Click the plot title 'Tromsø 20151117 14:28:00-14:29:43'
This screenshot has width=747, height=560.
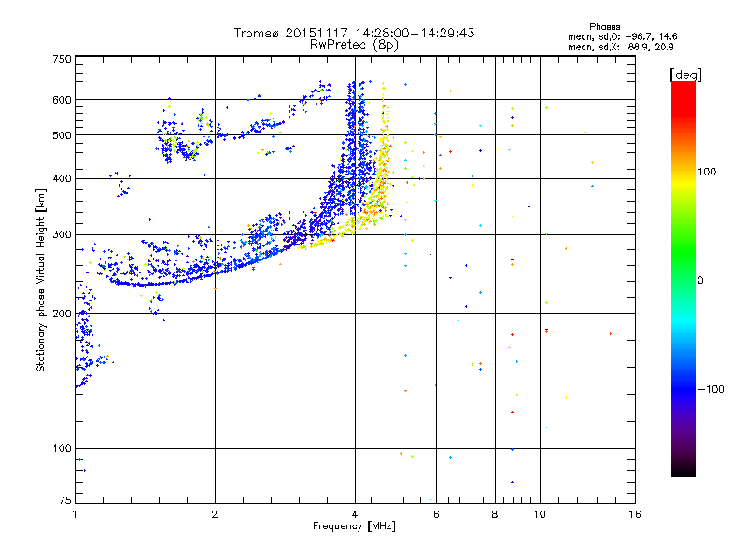point(354,33)
